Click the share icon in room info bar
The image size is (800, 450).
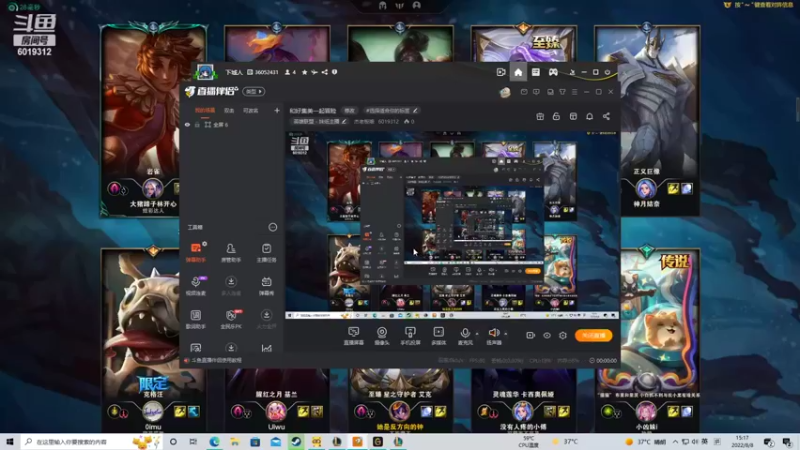click(606, 116)
